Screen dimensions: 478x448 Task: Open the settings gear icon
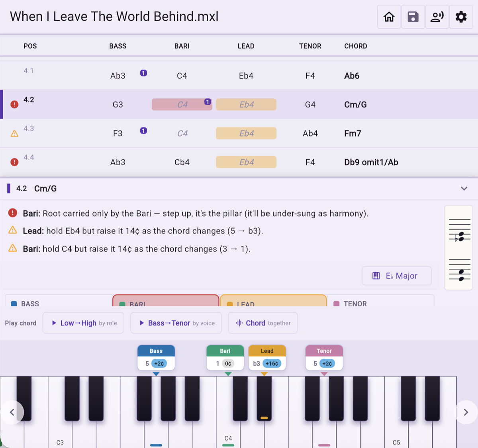coord(461,17)
